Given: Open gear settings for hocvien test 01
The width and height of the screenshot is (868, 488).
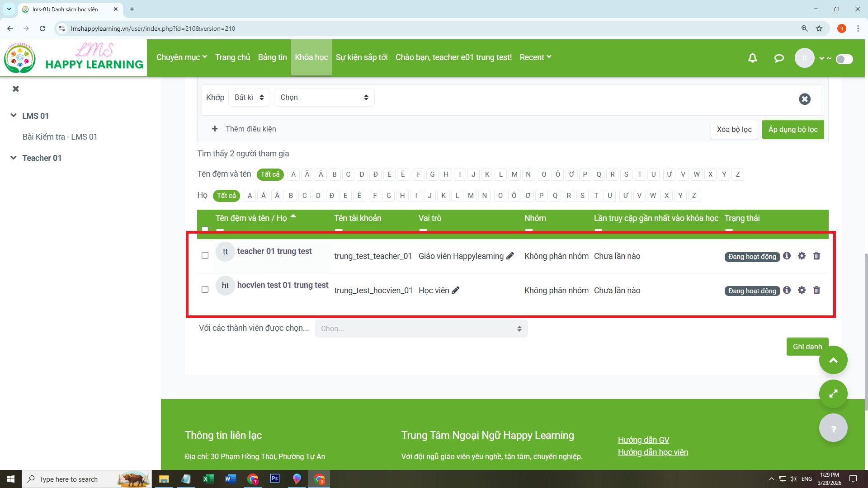Looking at the screenshot, I should pyautogui.click(x=802, y=290).
